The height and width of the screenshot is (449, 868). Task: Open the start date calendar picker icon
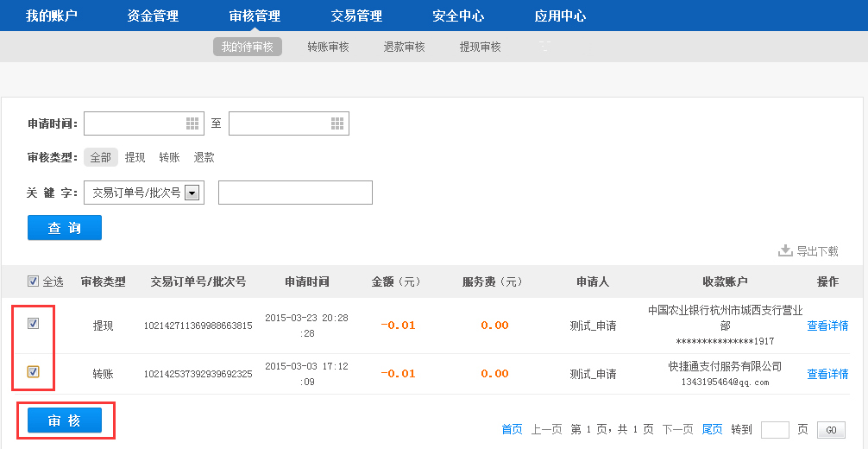(x=192, y=123)
